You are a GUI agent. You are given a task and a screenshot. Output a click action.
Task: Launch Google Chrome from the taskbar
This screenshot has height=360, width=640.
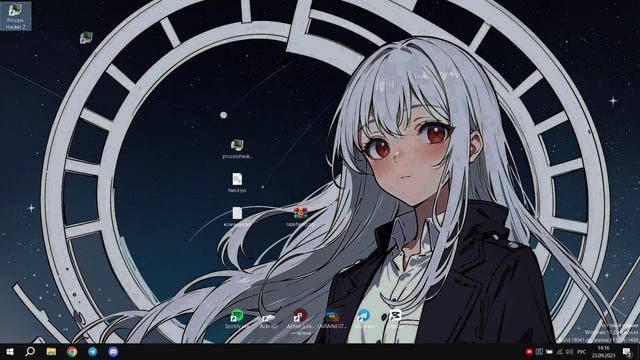pyautogui.click(x=72, y=351)
